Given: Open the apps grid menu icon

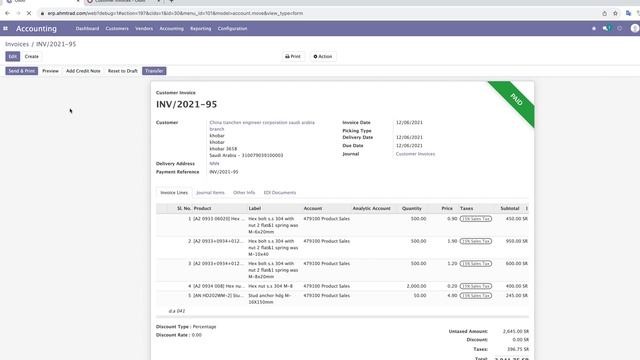Looking at the screenshot, I should [5, 29].
